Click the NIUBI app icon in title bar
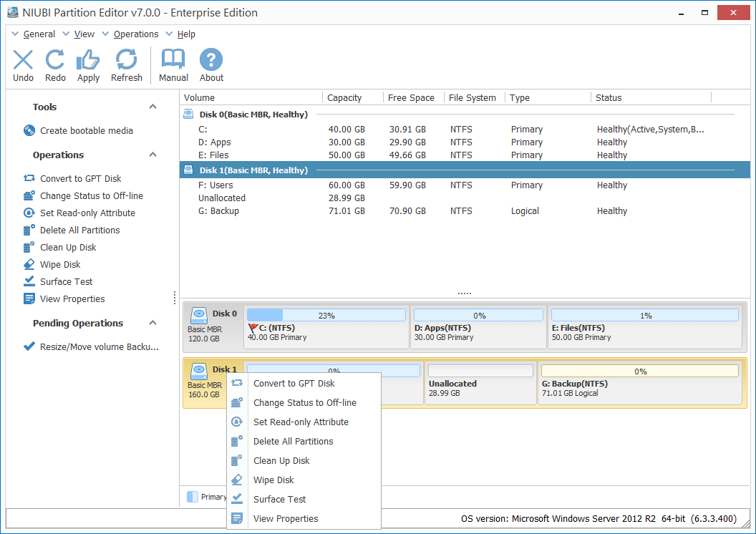The image size is (756, 534). point(13,13)
